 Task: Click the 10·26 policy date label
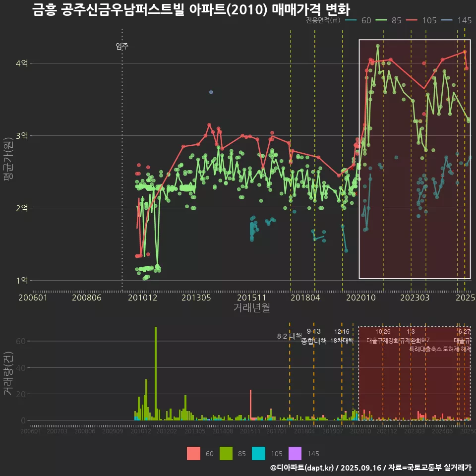pyautogui.click(x=383, y=332)
